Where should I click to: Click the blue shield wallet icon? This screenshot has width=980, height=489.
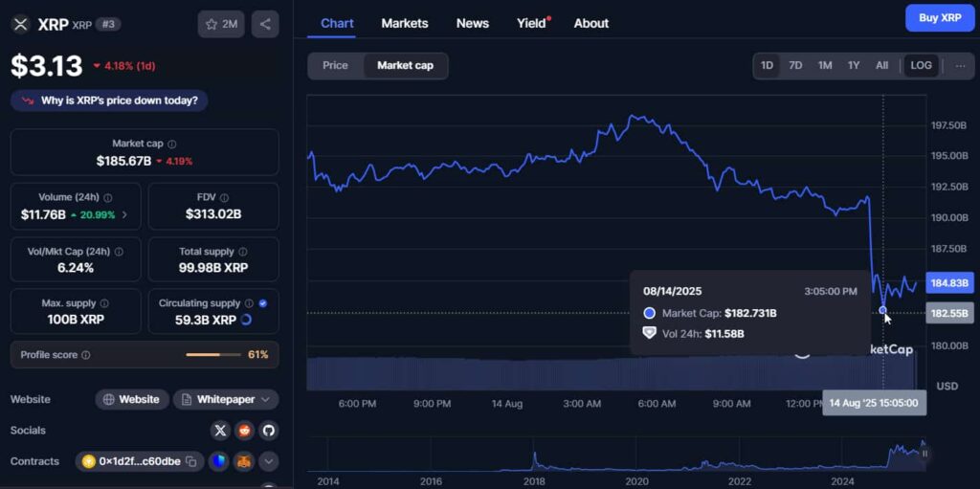[219, 461]
